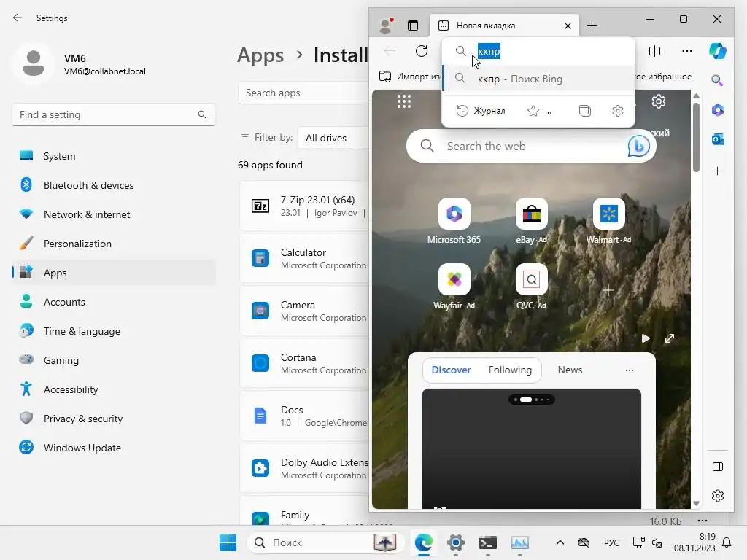This screenshot has width=747, height=560.
Task: Open a new tab with plus button
Action: [x=592, y=26]
